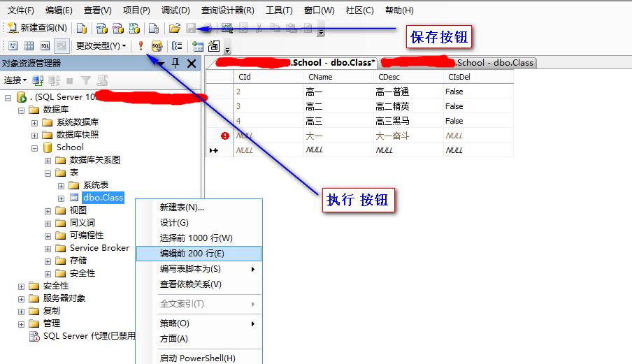632x364 pixels.
Task: Select the 可编程性 folder
Action: pyautogui.click(x=87, y=235)
